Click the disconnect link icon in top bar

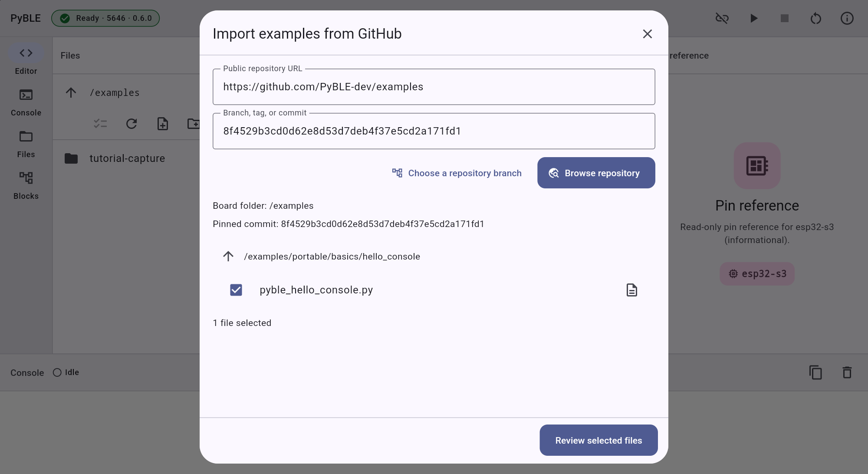coord(722,18)
